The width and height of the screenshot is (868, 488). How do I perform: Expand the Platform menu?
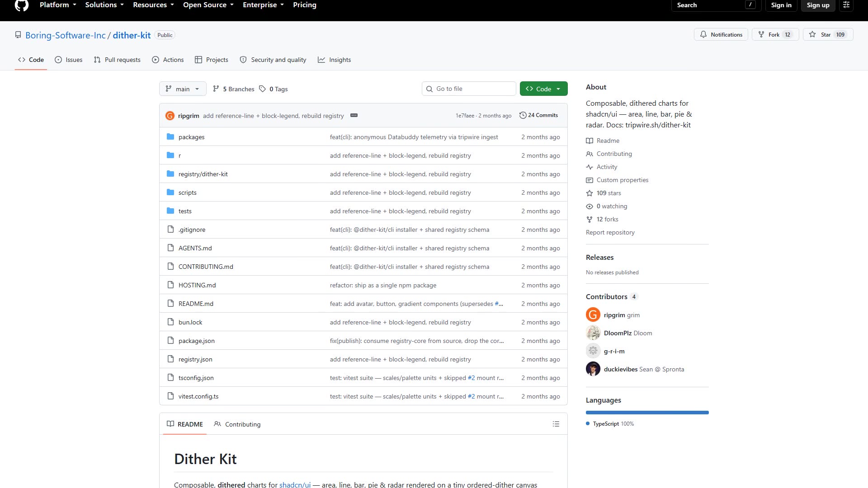(x=58, y=5)
